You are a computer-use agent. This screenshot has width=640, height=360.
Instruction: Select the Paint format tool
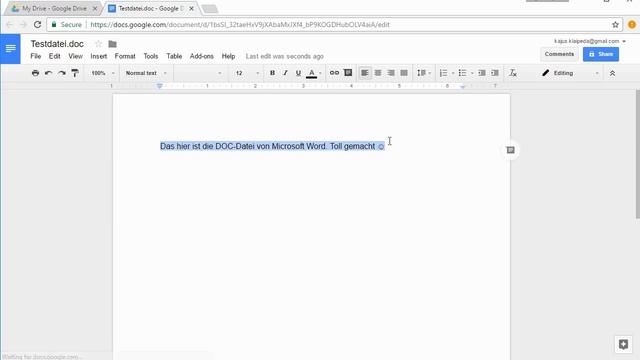(x=75, y=73)
